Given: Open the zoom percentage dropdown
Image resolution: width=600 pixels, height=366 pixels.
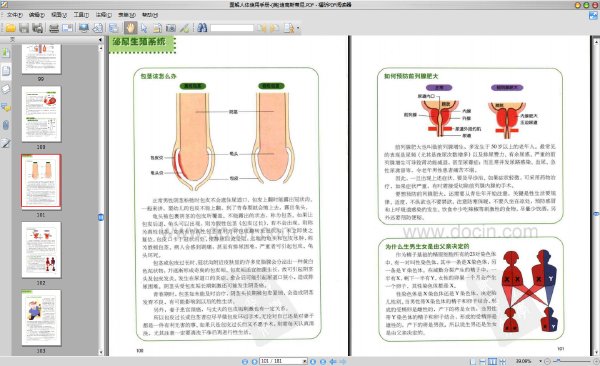Looking at the screenshot, I should point(541,361).
